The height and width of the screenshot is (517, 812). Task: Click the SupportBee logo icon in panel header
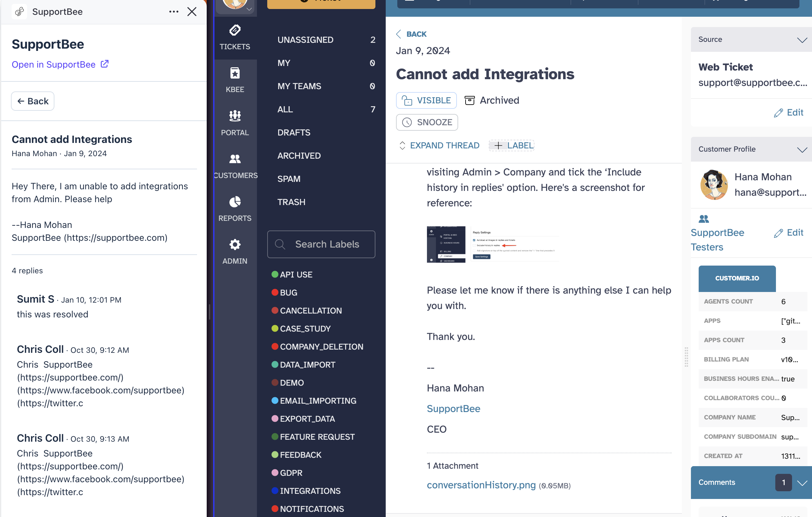click(20, 12)
